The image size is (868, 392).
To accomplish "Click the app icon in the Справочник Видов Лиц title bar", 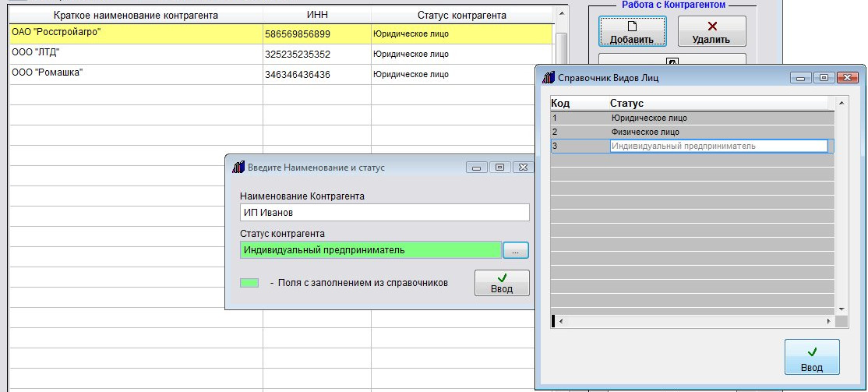I will click(x=548, y=78).
